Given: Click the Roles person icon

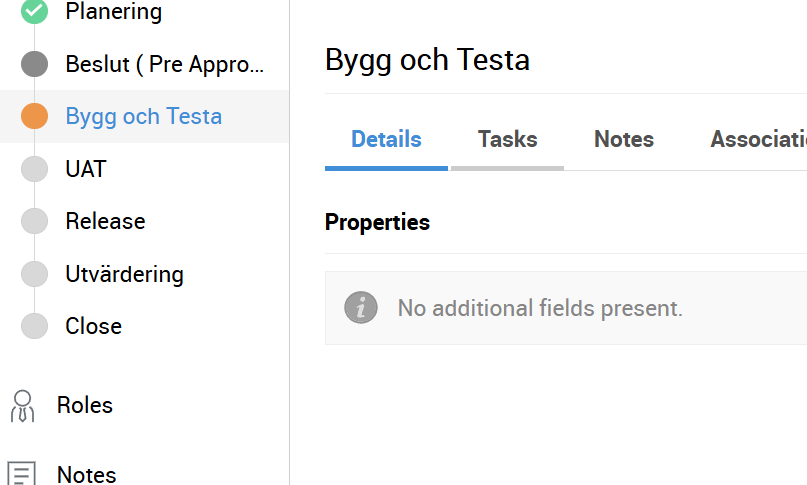Looking at the screenshot, I should (22, 405).
